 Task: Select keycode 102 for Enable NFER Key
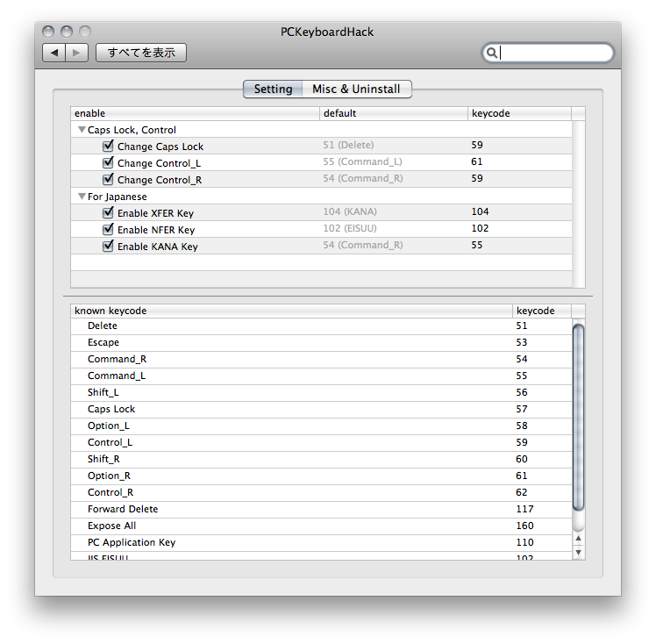[480, 228]
